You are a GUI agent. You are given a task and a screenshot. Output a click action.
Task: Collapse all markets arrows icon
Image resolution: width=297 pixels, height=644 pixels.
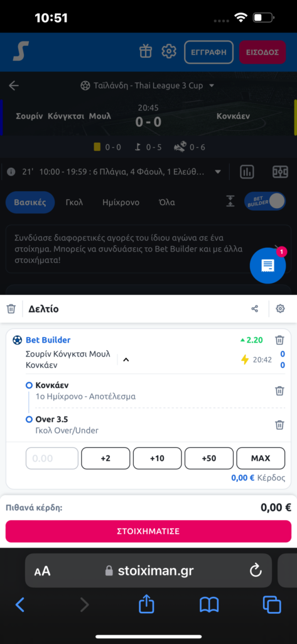pos(230,201)
